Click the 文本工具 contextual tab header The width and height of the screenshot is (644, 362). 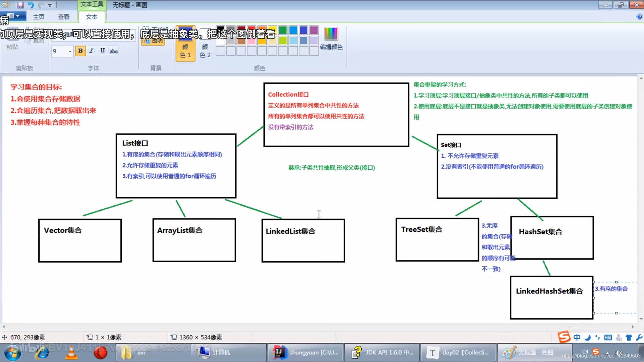92,5
